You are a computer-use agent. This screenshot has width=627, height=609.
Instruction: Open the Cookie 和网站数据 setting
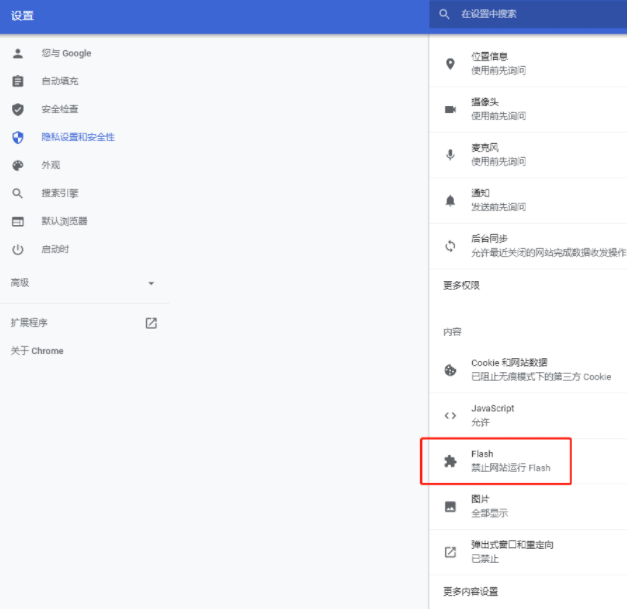point(528,370)
